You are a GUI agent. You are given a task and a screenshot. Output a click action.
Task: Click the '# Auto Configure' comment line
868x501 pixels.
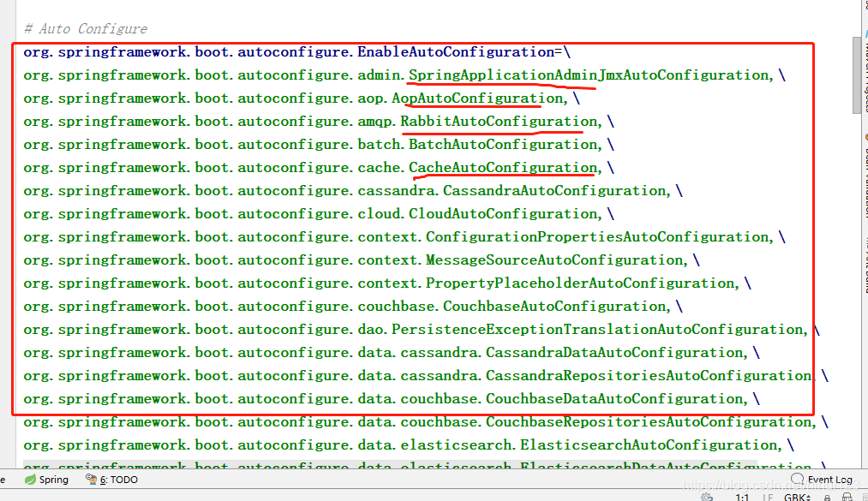86,29
